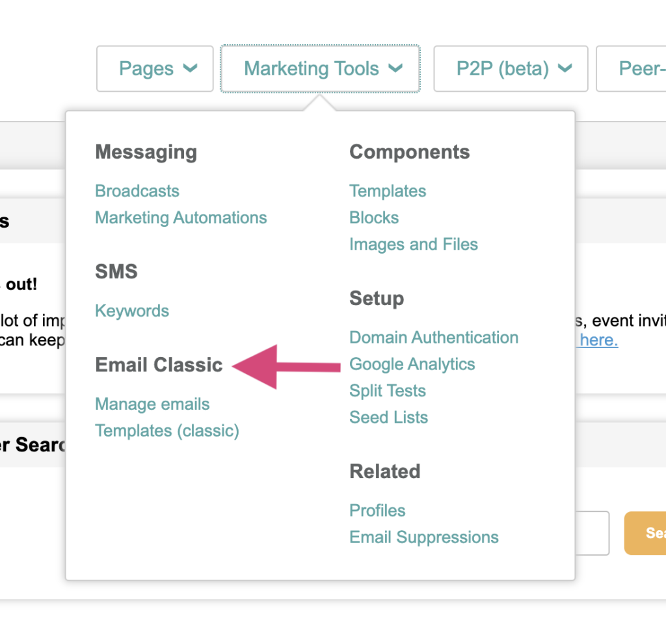Open Email Suppressions
The height and width of the screenshot is (644, 666).
(424, 537)
